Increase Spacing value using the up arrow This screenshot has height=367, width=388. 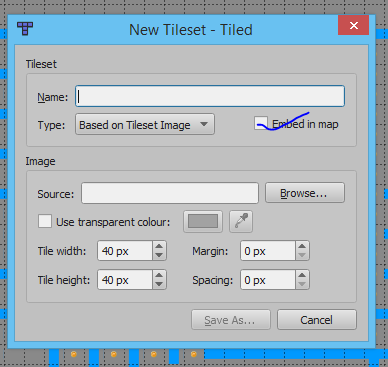pyautogui.click(x=302, y=275)
